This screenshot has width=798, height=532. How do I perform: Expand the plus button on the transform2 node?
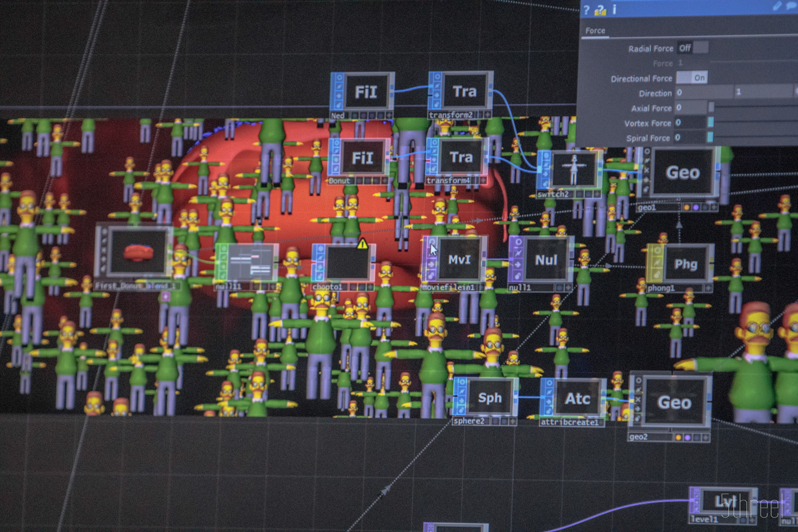click(487, 114)
